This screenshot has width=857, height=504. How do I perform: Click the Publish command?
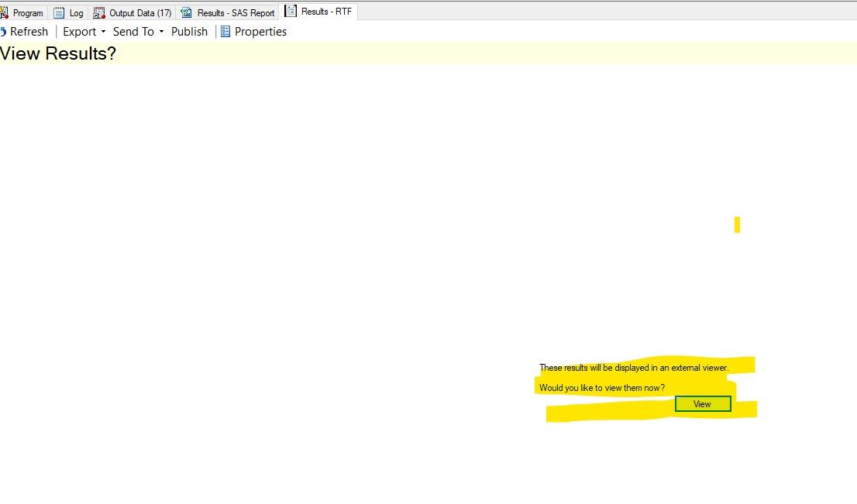pyautogui.click(x=189, y=32)
